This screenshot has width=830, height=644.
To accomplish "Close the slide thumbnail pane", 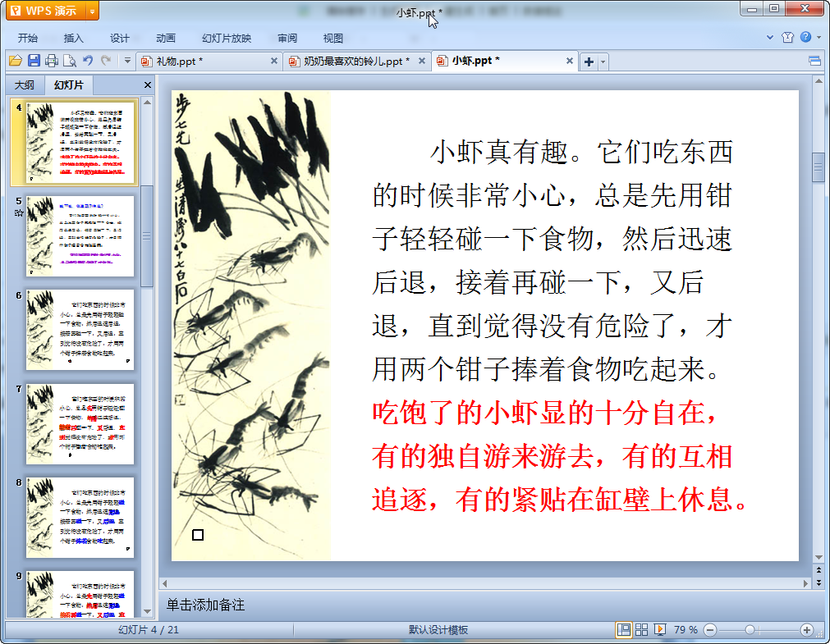I will tap(148, 84).
